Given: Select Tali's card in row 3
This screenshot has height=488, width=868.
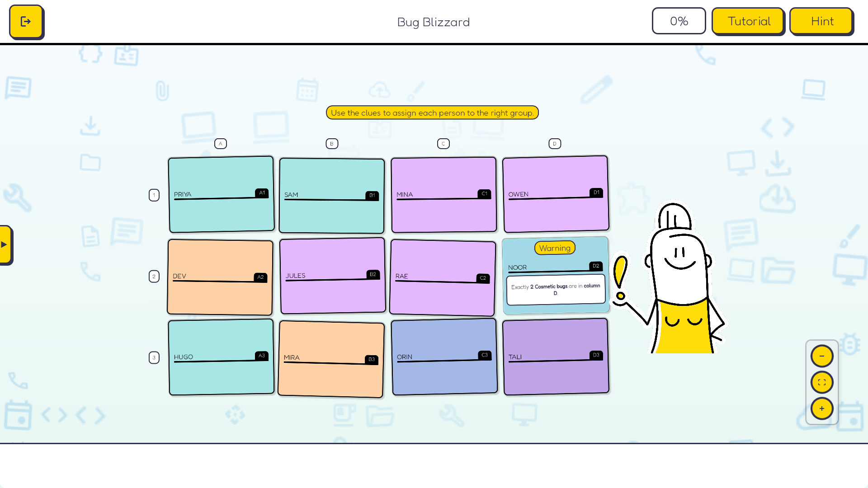Looking at the screenshot, I should tap(556, 356).
